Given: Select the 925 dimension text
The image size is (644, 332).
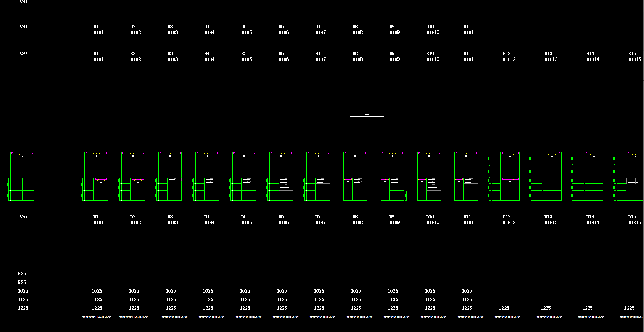Looking at the screenshot, I should point(22,282).
